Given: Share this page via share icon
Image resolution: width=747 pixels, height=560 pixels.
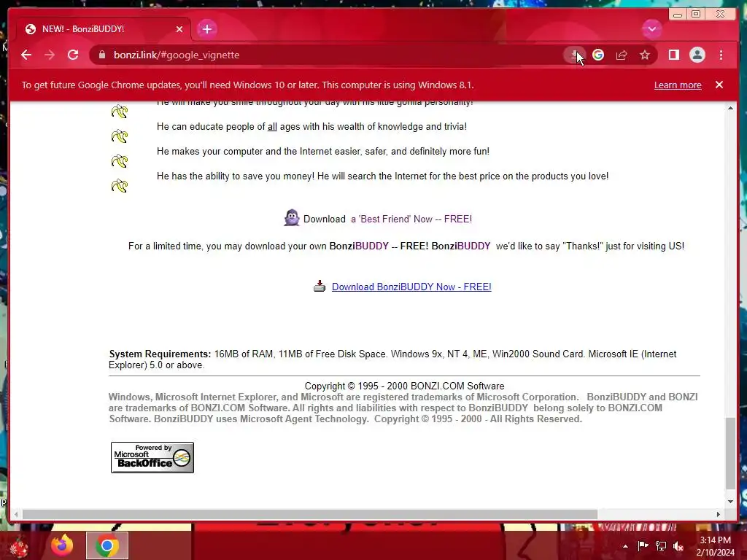Looking at the screenshot, I should [x=622, y=55].
